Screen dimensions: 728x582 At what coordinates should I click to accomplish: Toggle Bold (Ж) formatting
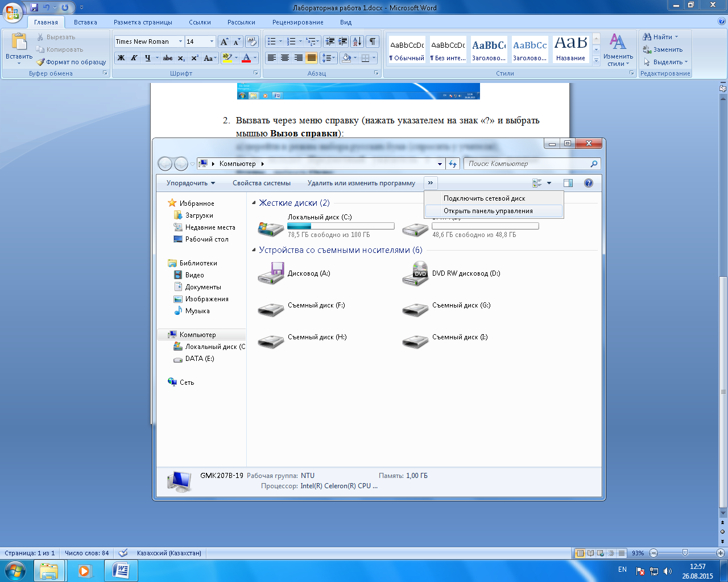click(121, 58)
